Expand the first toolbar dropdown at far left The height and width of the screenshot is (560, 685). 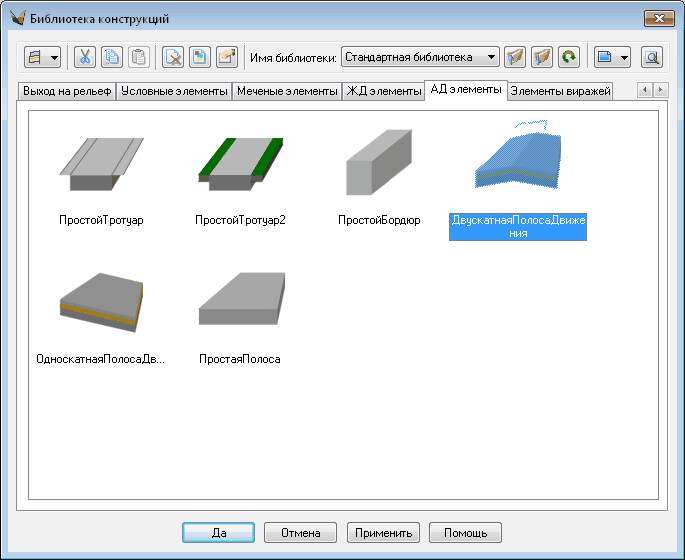[54, 58]
